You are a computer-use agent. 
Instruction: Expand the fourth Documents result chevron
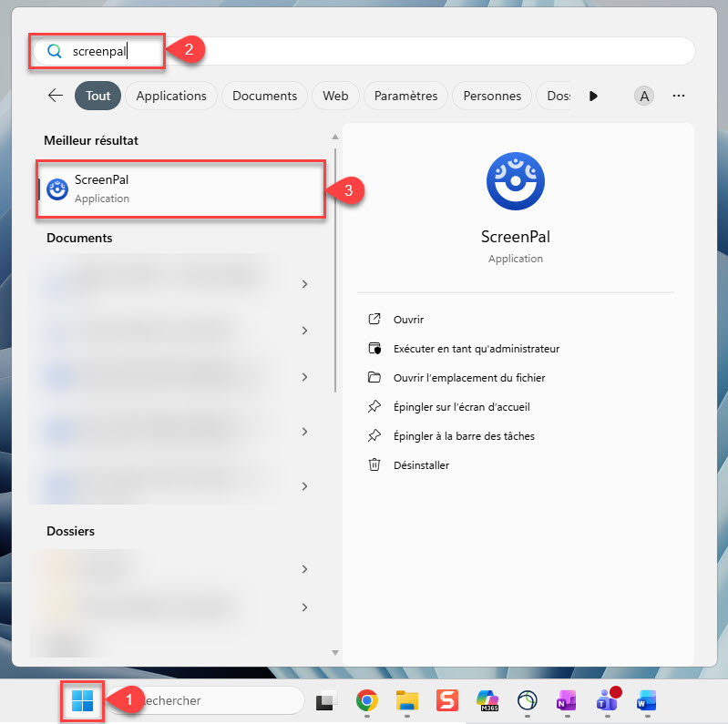tap(304, 432)
